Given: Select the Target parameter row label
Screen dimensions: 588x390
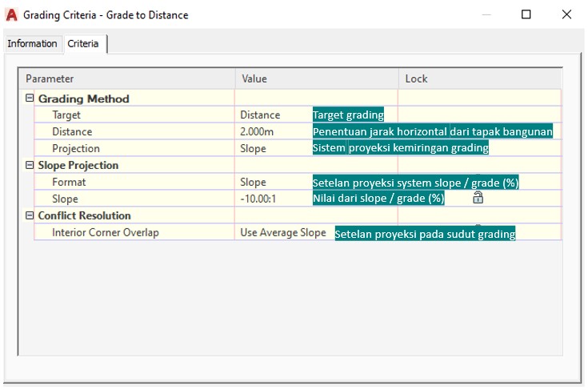Looking at the screenshot, I should click(66, 115).
